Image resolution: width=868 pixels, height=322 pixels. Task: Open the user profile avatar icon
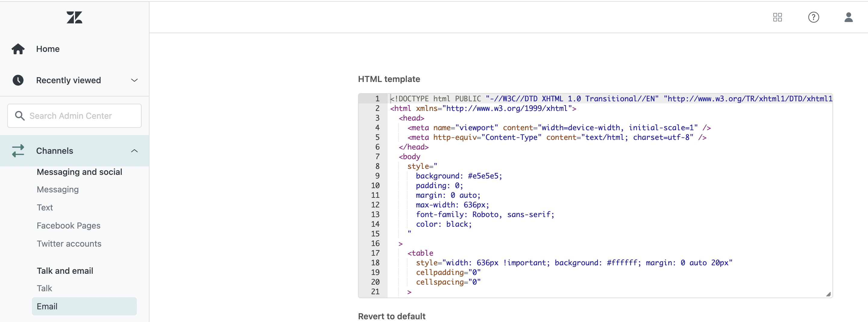[x=848, y=17]
